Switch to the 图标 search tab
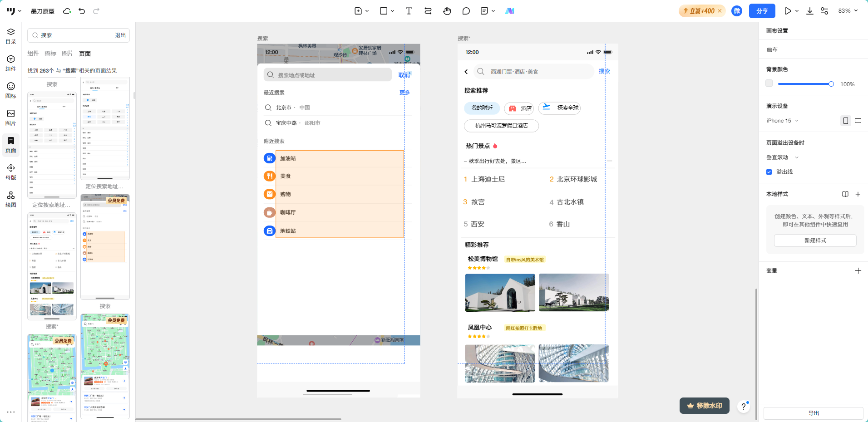This screenshot has width=868, height=422. coord(50,54)
